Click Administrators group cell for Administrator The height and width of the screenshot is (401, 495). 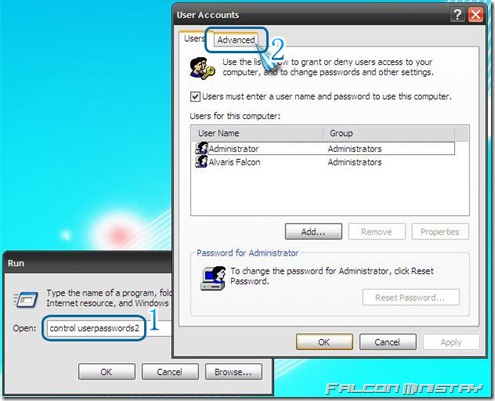pyautogui.click(x=355, y=149)
